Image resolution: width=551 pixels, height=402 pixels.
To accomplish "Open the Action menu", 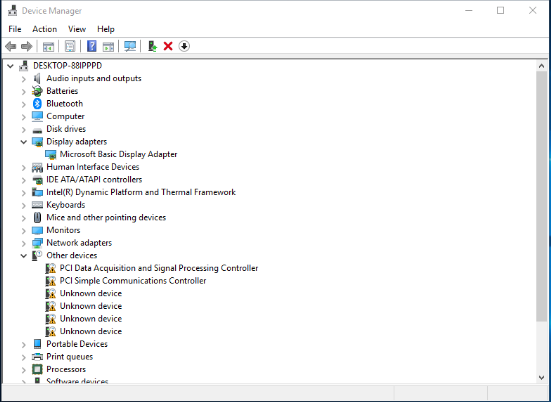I will pos(45,29).
